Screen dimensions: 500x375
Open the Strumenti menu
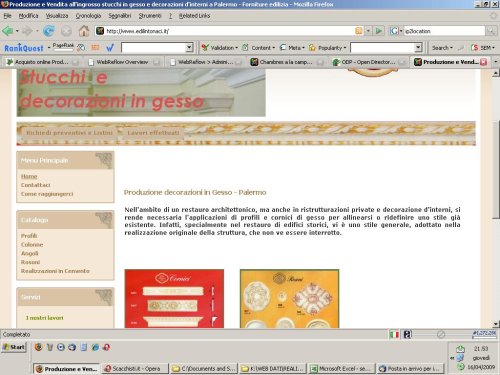[150, 16]
